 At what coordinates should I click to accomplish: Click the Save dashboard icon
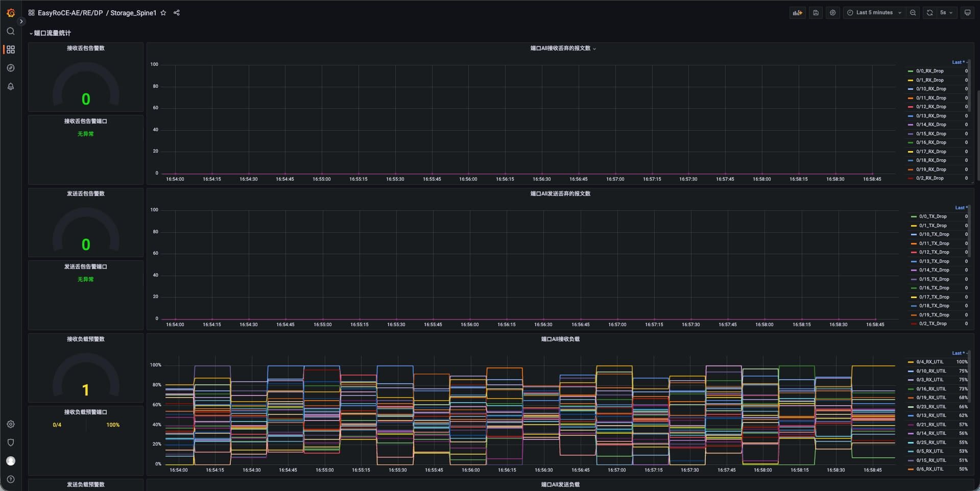coord(816,13)
